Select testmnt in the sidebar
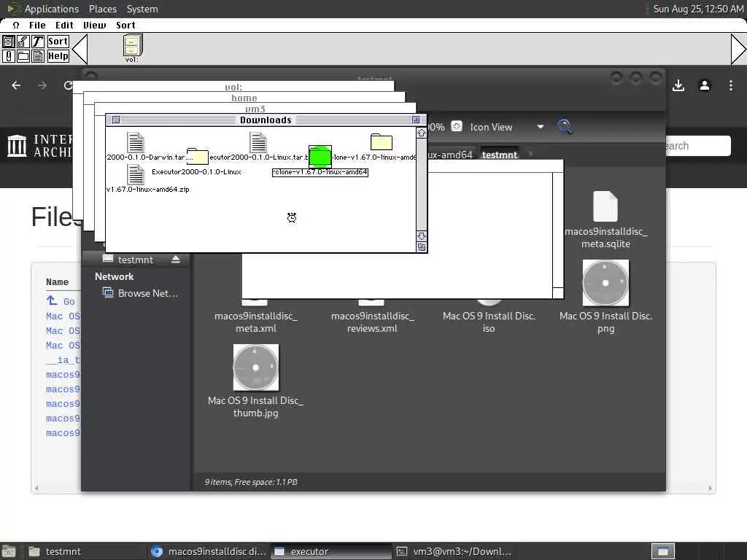This screenshot has width=747, height=560. (135, 260)
